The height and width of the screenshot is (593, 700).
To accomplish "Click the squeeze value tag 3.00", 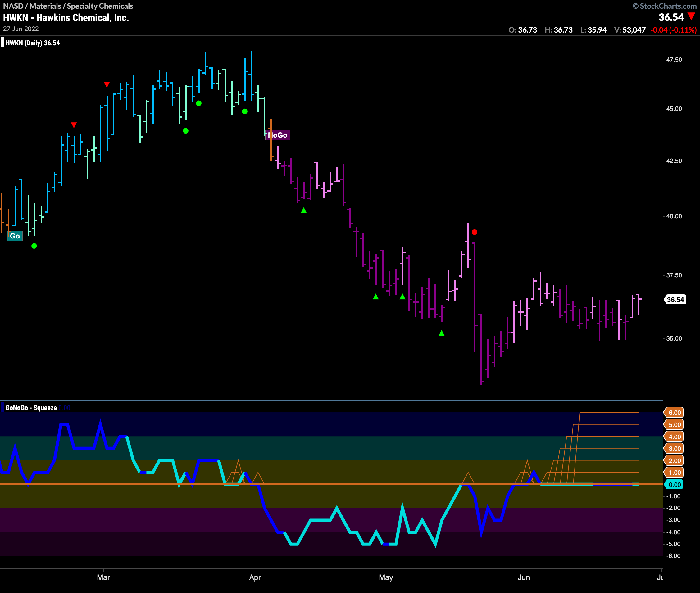I will tap(674, 449).
